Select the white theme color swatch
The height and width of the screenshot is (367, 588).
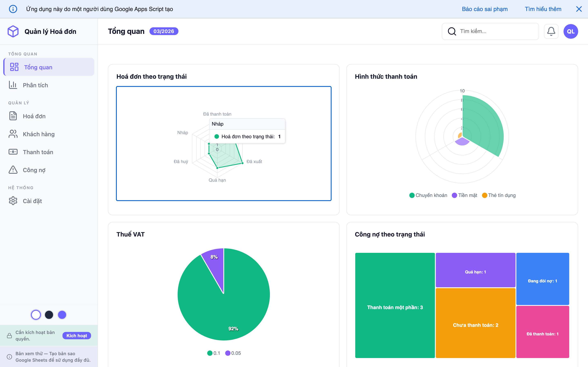pos(36,315)
